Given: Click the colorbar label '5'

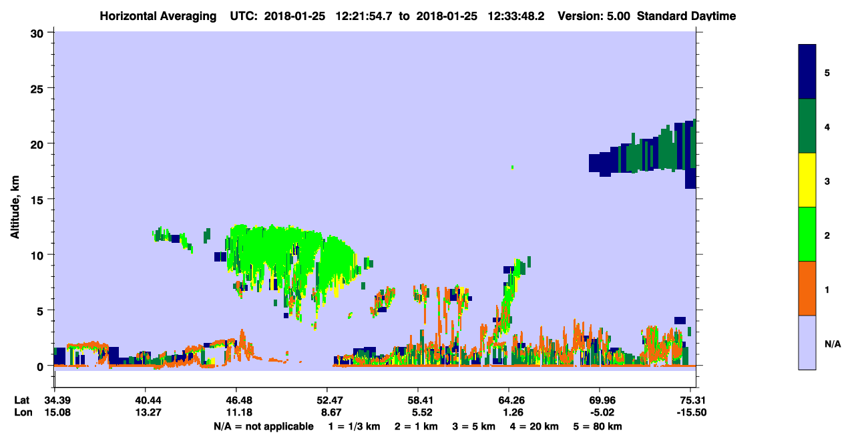Looking at the screenshot, I should [x=827, y=72].
